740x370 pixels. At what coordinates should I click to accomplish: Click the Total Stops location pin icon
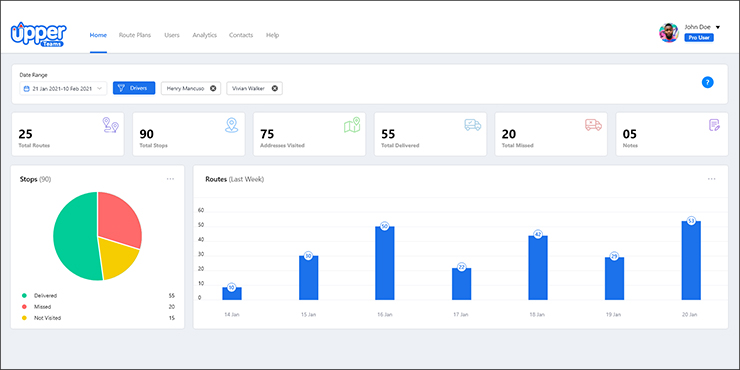[231, 125]
